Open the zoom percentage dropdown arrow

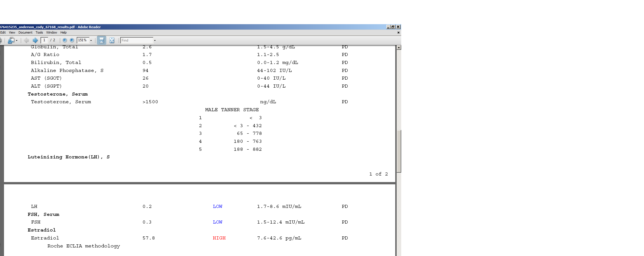click(x=91, y=40)
